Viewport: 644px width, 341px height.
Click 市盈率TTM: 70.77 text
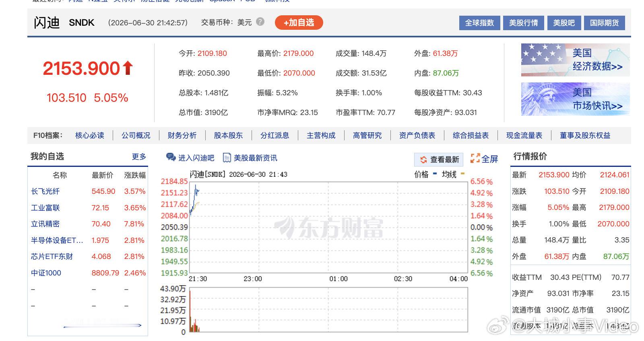tap(365, 113)
